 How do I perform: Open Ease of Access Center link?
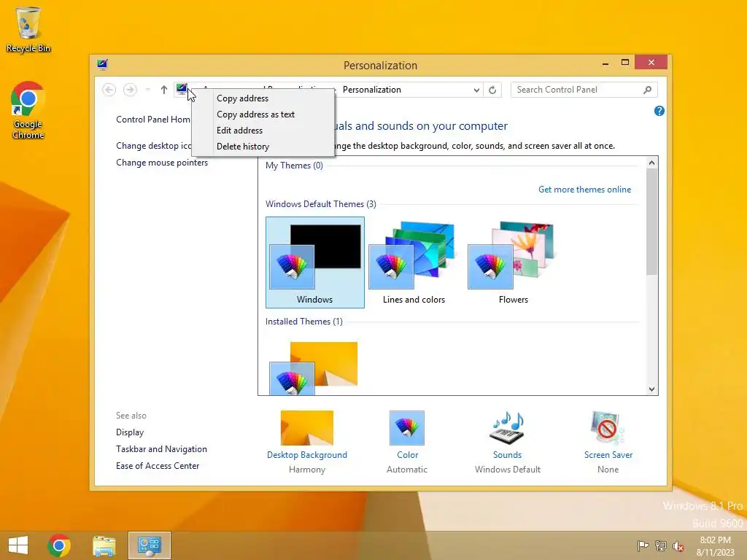(x=158, y=466)
